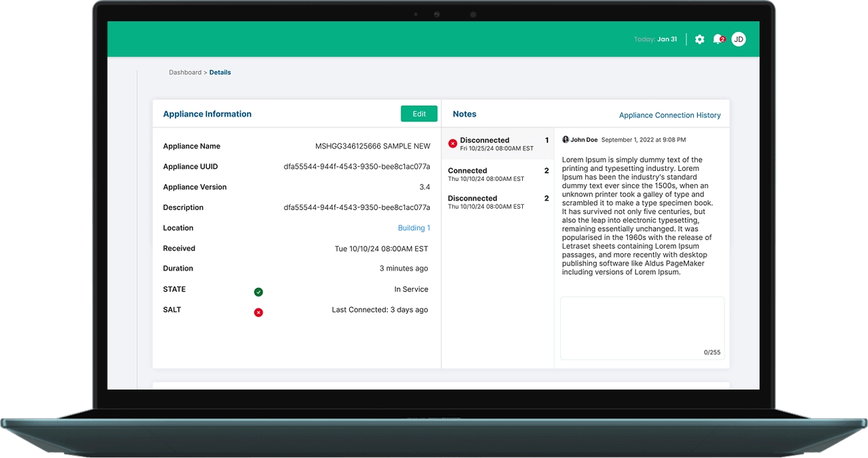The height and width of the screenshot is (458, 868).
Task: Open the notifications bell
Action: click(717, 39)
